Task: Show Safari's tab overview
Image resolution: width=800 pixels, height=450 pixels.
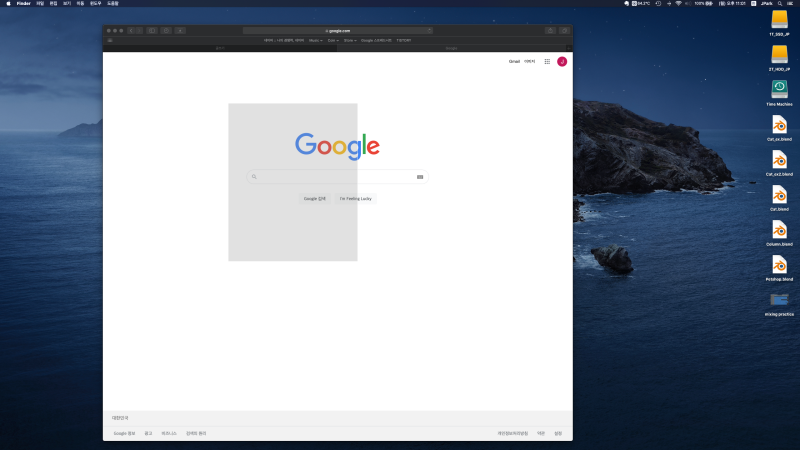Action: pyautogui.click(x=564, y=31)
